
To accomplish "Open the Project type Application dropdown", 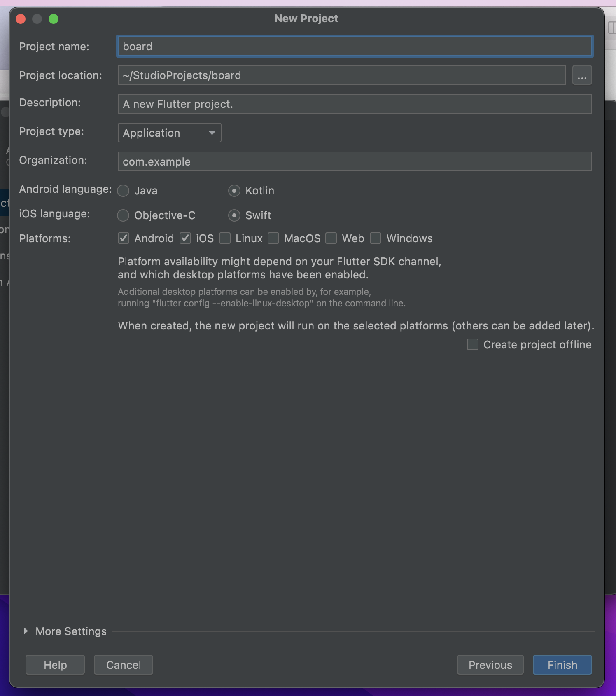I will click(169, 133).
